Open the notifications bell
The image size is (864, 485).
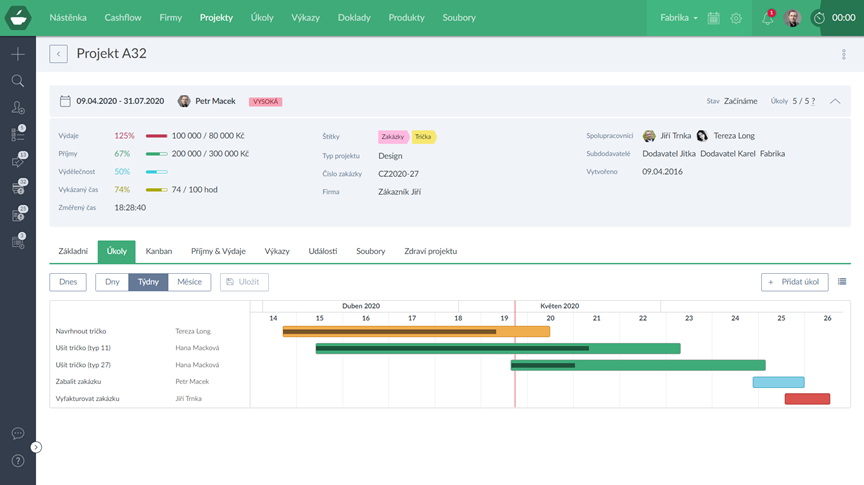pyautogui.click(x=768, y=18)
